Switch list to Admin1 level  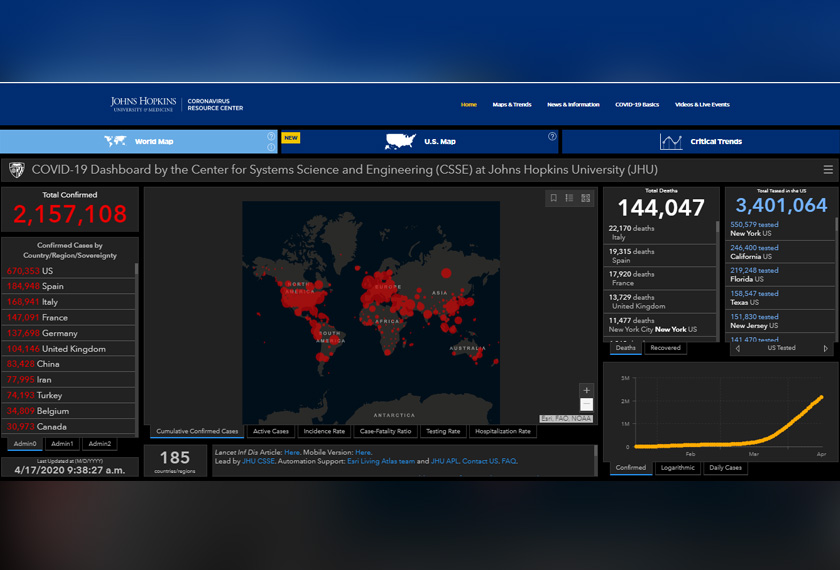(62, 444)
